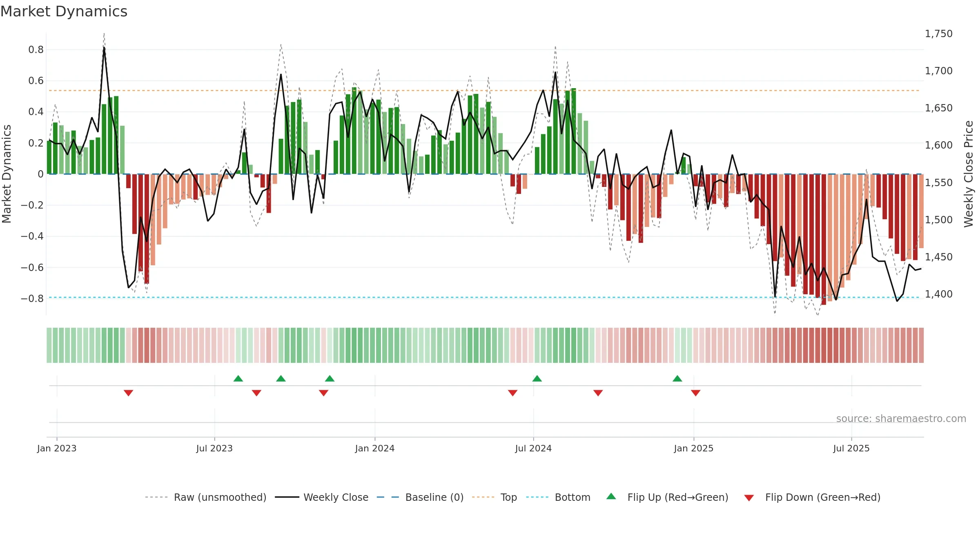
Task: Click the 1,550 price tick label
Action: 939,182
